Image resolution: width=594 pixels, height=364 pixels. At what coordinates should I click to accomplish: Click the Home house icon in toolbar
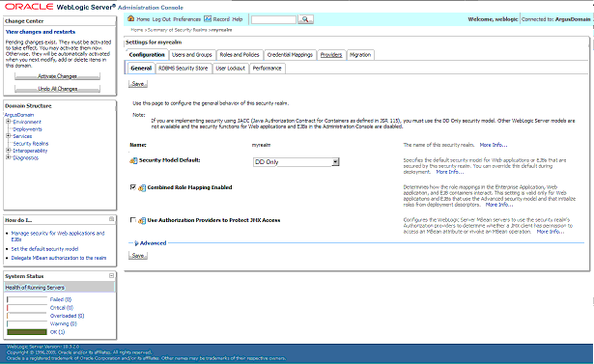[x=130, y=18]
